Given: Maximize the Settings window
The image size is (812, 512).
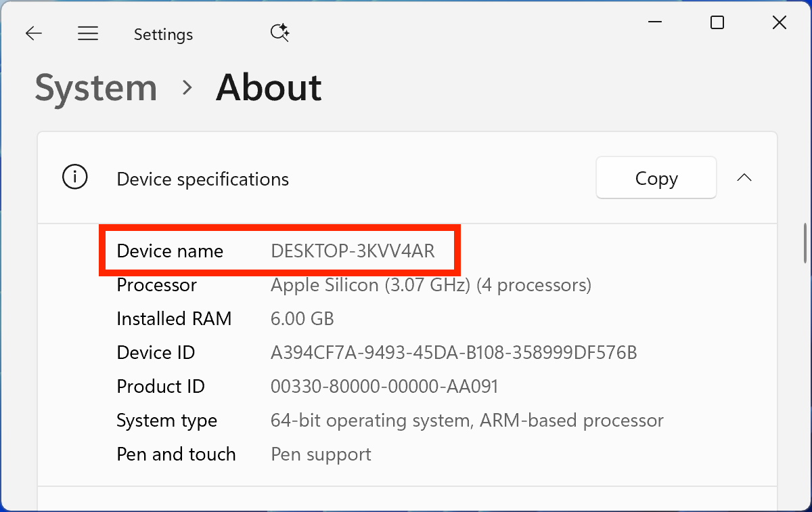Looking at the screenshot, I should pyautogui.click(x=717, y=22).
